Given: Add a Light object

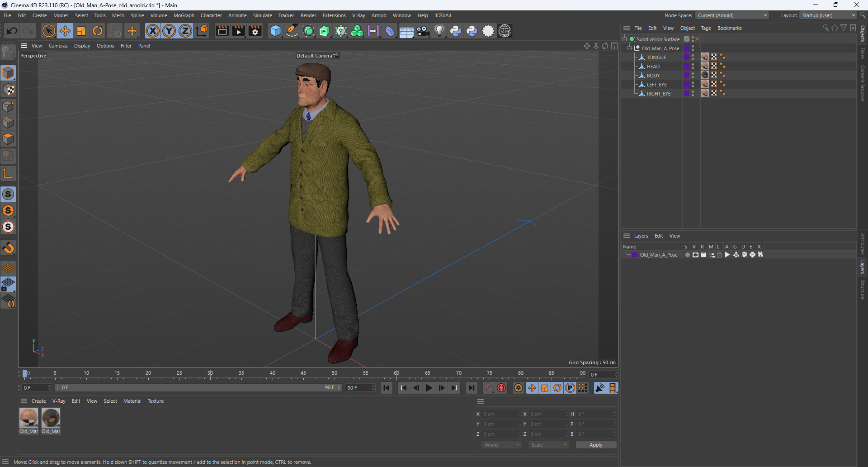Looking at the screenshot, I should pos(439,31).
